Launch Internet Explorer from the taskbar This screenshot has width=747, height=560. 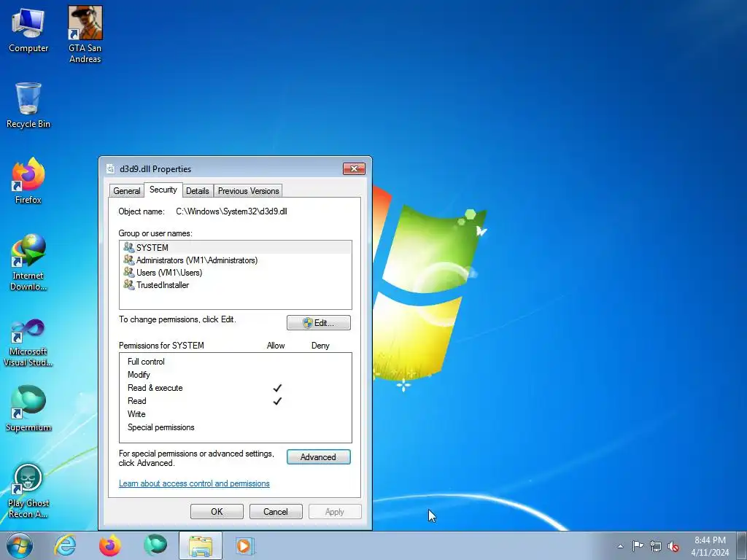[65, 545]
